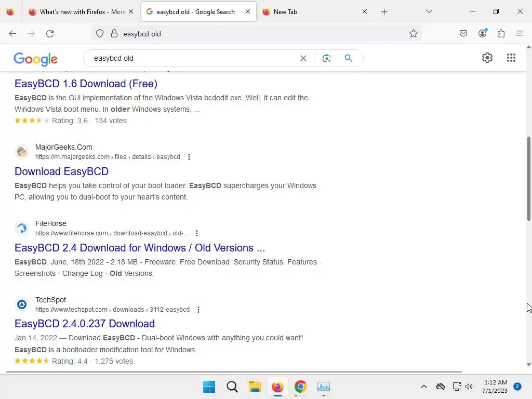The height and width of the screenshot is (399, 532).
Task: Open the Firefox View pinned icon
Action: 10,12
